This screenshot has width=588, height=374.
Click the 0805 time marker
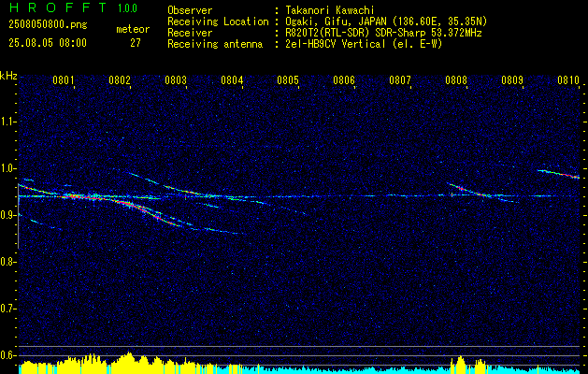pyautogui.click(x=288, y=79)
